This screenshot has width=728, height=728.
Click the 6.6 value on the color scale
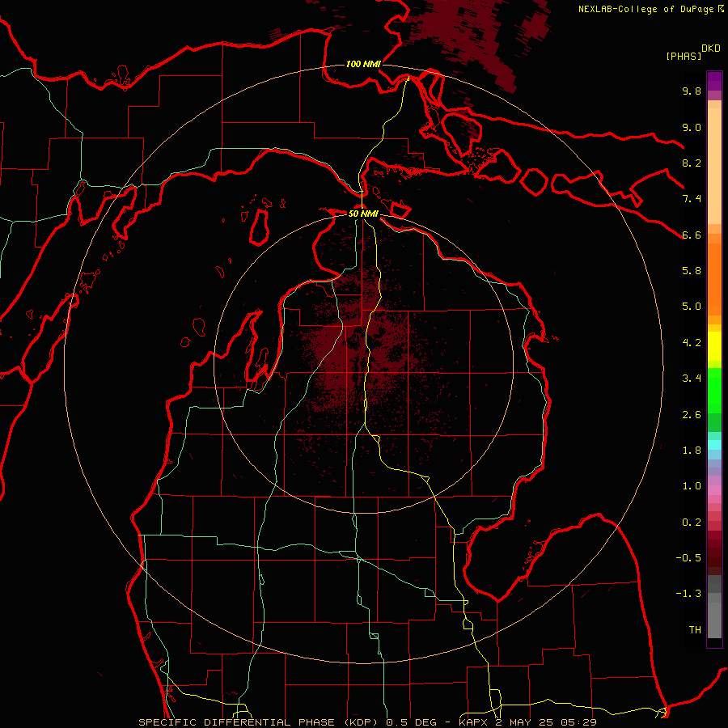pos(692,235)
